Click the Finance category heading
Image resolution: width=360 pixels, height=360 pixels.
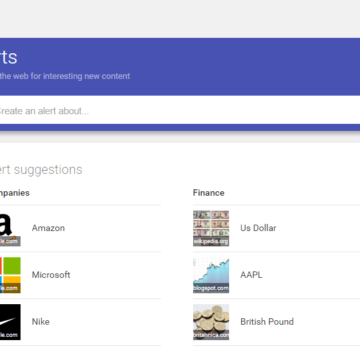(x=209, y=193)
